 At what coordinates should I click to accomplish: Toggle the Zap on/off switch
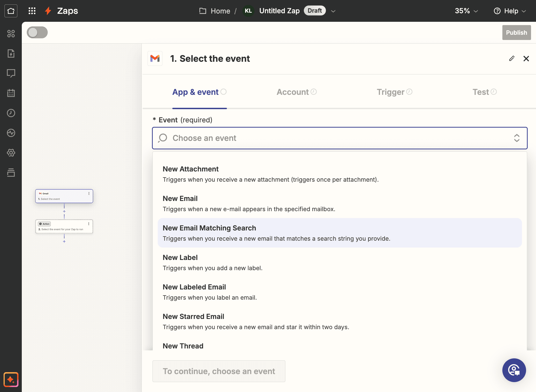click(37, 32)
